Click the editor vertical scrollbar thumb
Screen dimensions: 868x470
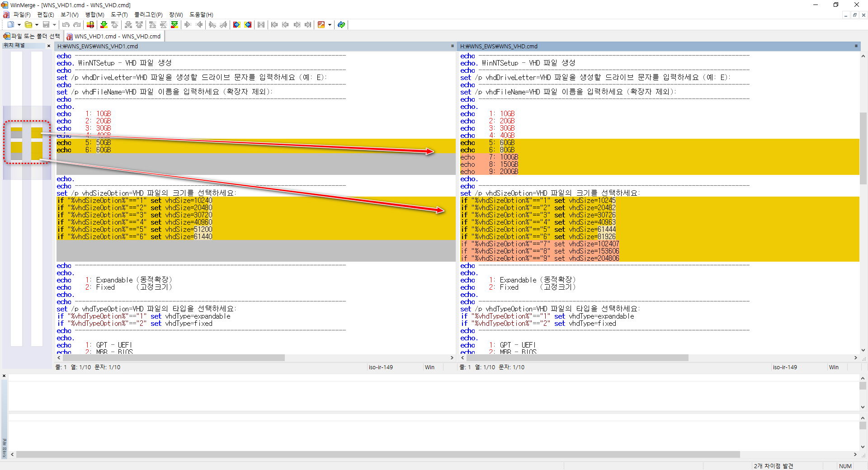click(x=863, y=148)
